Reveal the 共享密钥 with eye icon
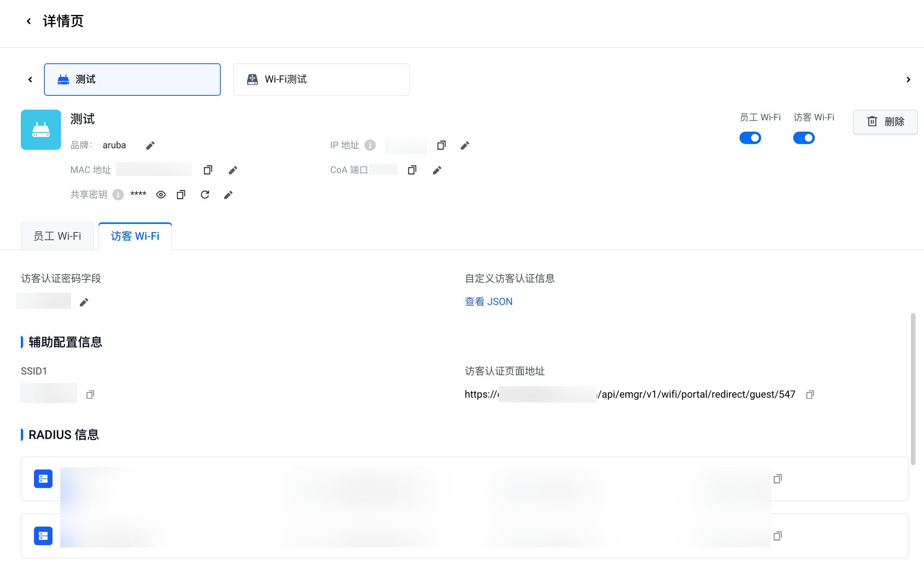Screen dimensions: 924x566 [x=161, y=195]
